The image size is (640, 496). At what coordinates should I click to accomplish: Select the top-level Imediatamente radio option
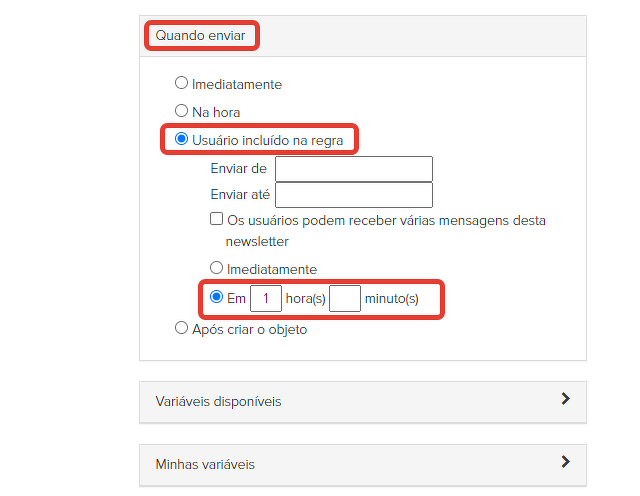pos(182,84)
